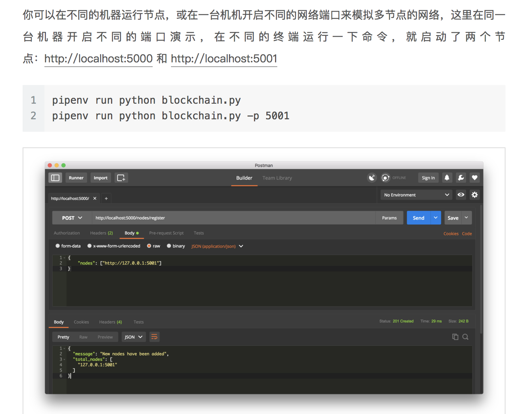Open the request Body tab
This screenshot has width=532, height=414.
pos(132,233)
